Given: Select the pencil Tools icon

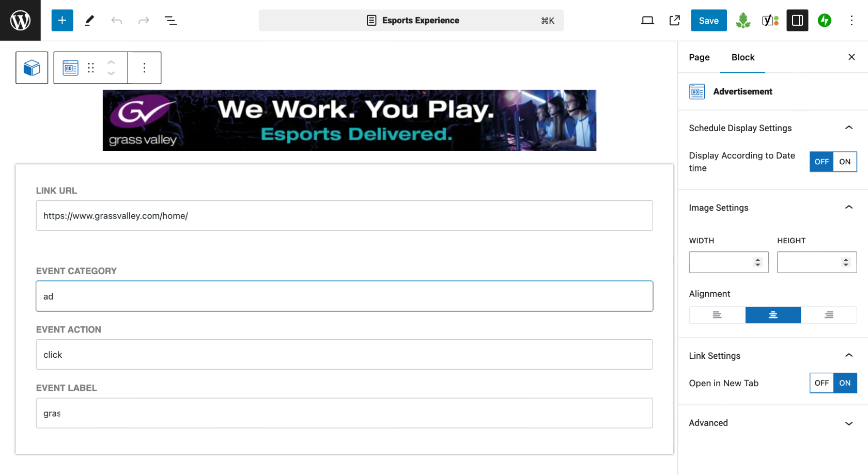Looking at the screenshot, I should pos(89,20).
